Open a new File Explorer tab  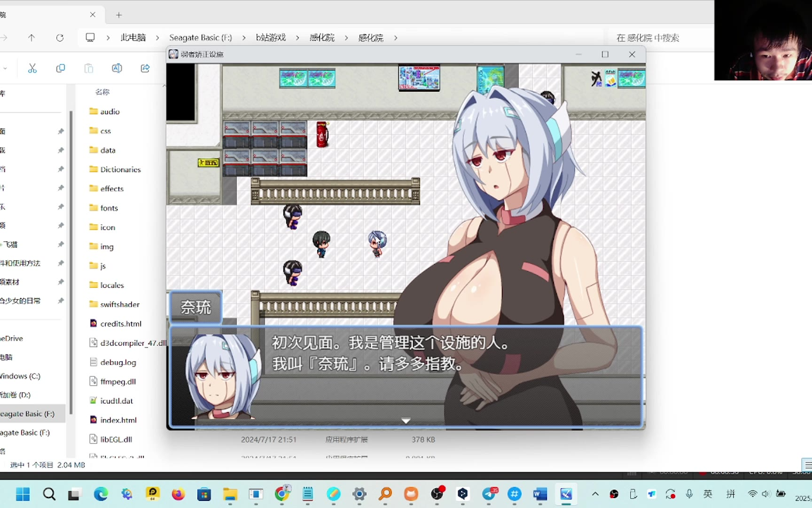coord(119,15)
